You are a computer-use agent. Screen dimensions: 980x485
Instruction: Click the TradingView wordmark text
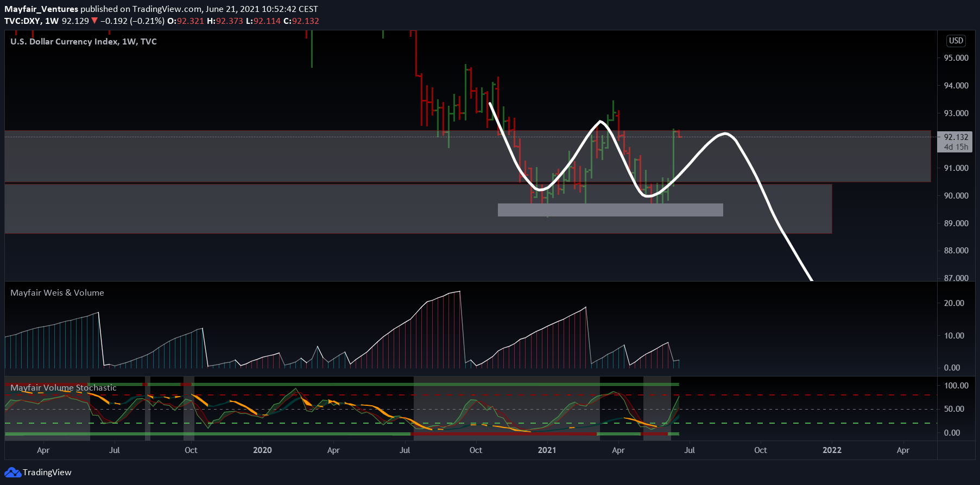[x=47, y=473]
